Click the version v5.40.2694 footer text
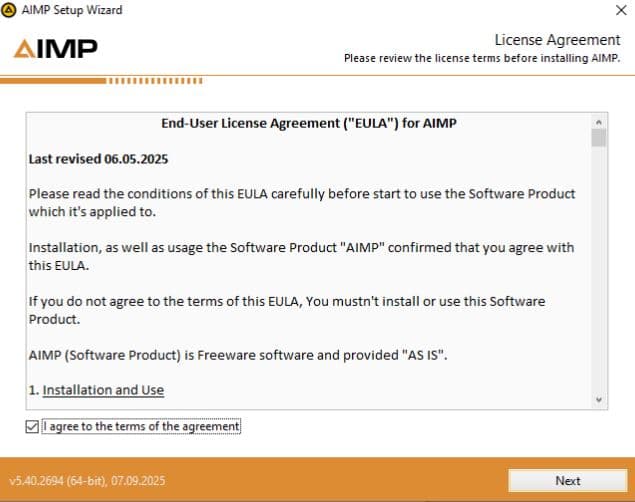Image resolution: width=635 pixels, height=502 pixels. click(x=88, y=481)
